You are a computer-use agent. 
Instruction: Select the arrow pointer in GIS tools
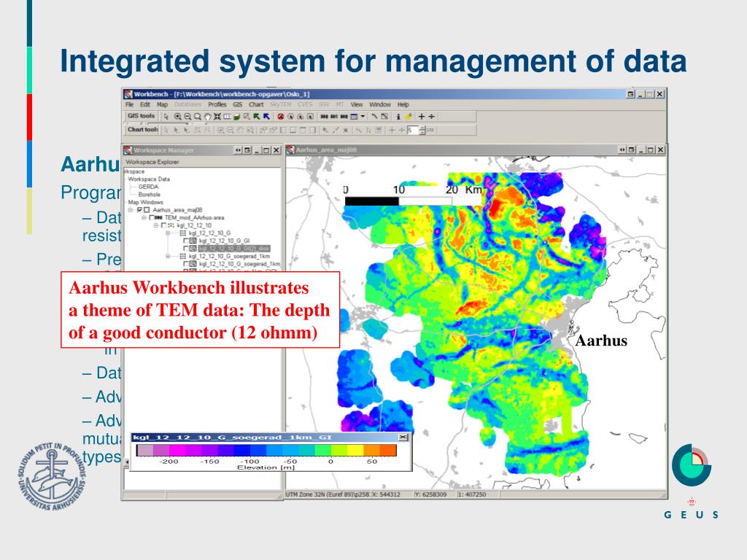click(x=166, y=117)
